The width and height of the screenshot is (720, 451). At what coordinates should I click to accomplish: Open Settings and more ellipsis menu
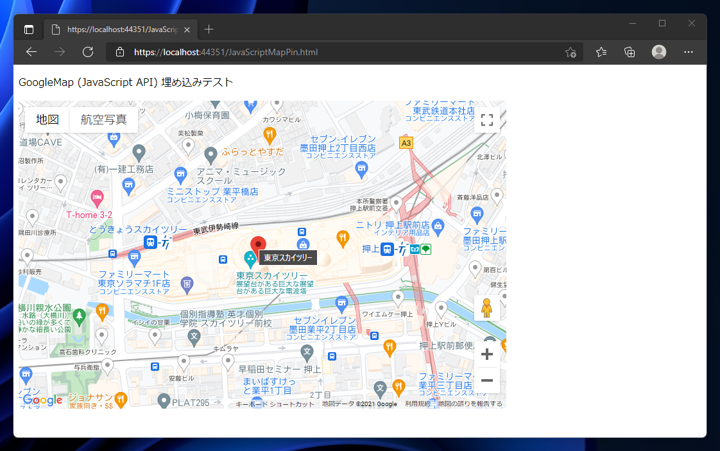point(688,52)
